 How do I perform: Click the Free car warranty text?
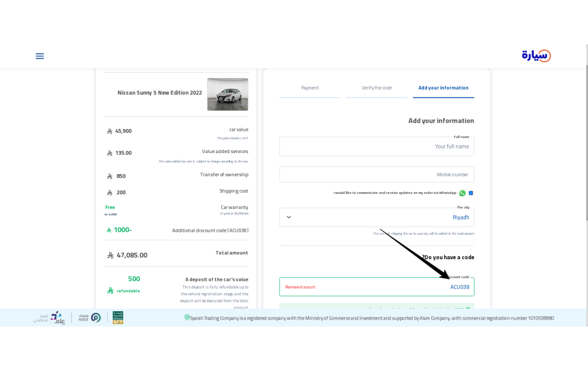pyautogui.click(x=110, y=207)
